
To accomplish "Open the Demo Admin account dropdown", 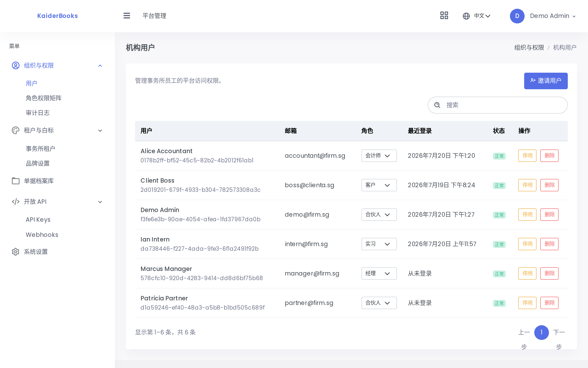I will point(553,16).
